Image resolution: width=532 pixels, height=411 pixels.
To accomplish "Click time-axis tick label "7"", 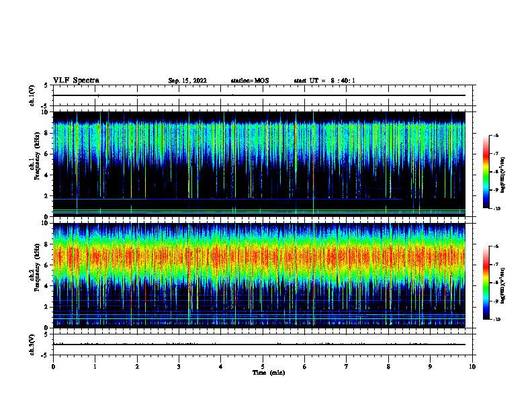I will coord(347,367).
